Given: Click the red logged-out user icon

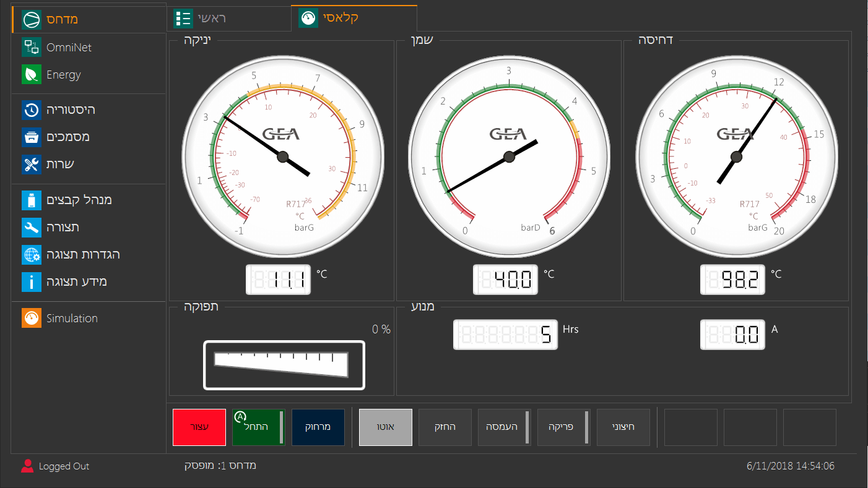Looking at the screenshot, I should pyautogui.click(x=27, y=466).
